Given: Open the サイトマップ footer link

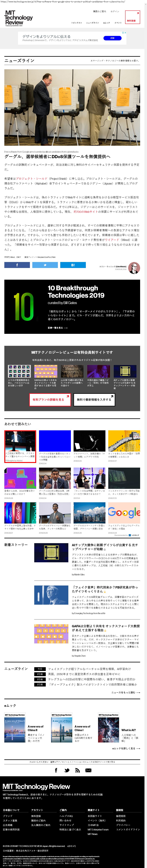Looking at the screenshot, I should click(x=67, y=825).
